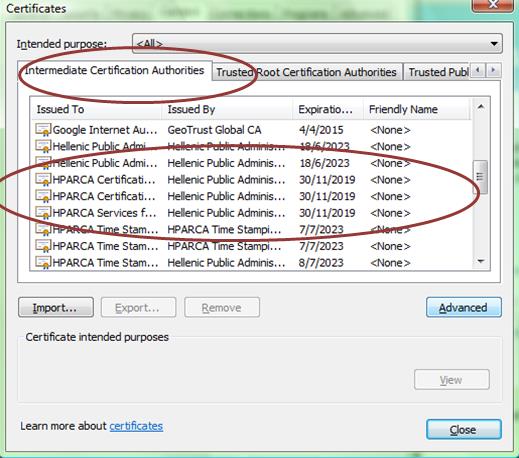Open the Trusted Publishers tab
Screen dimensions: 519x458
[x=437, y=72]
